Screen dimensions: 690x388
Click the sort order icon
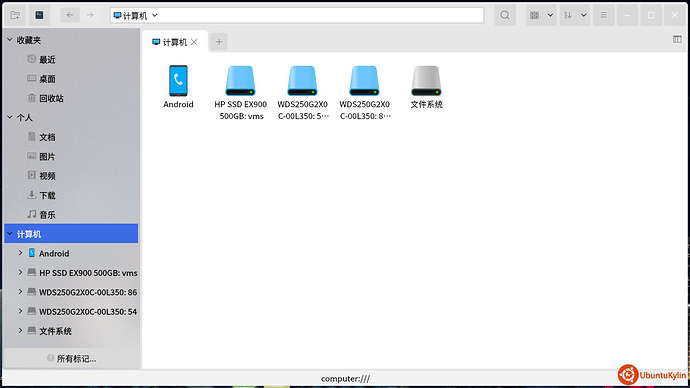click(x=568, y=15)
